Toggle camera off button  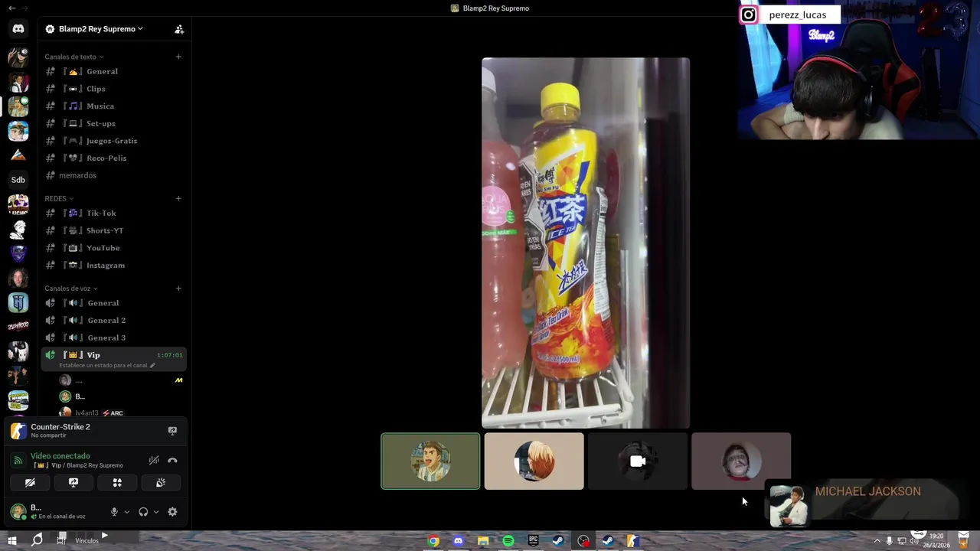(30, 483)
